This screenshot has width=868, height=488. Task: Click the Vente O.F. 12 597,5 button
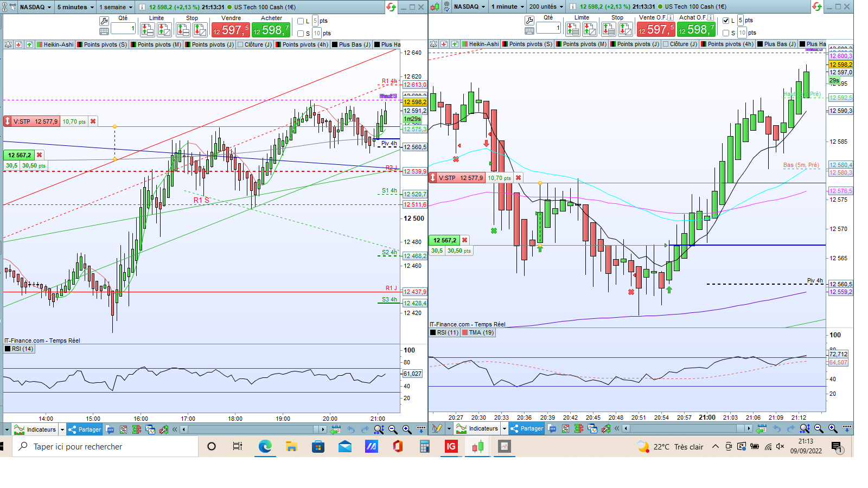point(656,29)
